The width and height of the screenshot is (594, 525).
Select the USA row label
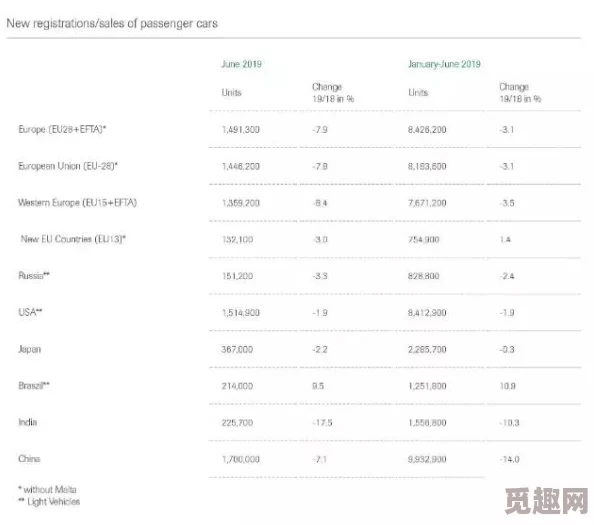(x=30, y=312)
